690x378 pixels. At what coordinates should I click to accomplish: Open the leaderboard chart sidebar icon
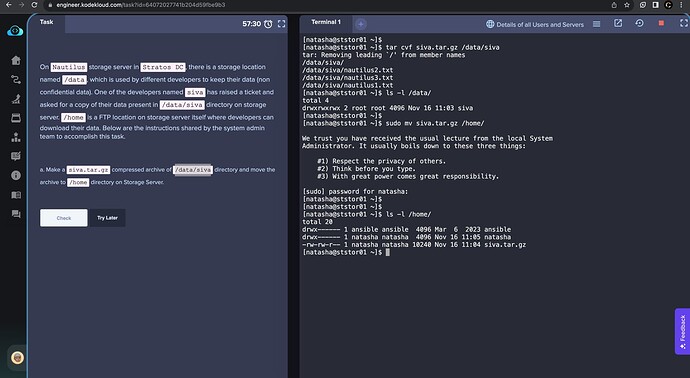(16, 99)
